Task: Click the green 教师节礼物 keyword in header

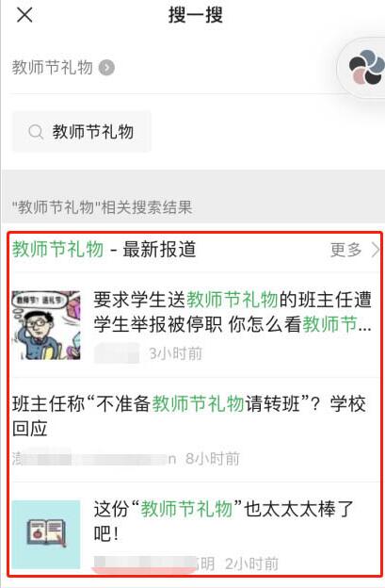Action: coord(57,250)
